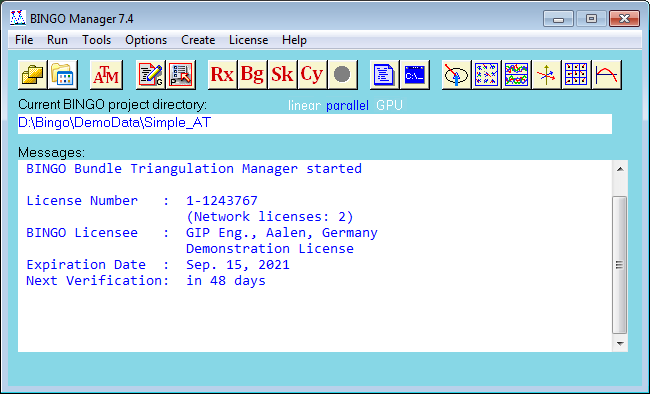Open the Tools menu
650x394 pixels.
pyautogui.click(x=97, y=40)
